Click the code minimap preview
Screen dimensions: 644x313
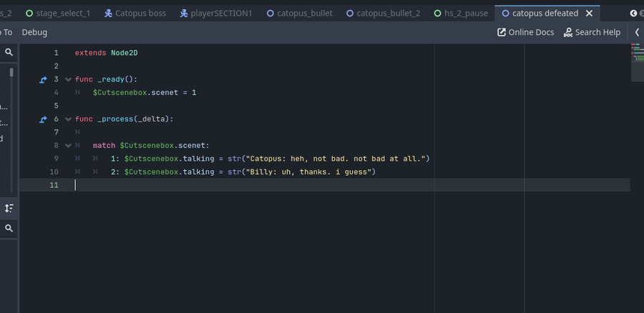(637, 54)
